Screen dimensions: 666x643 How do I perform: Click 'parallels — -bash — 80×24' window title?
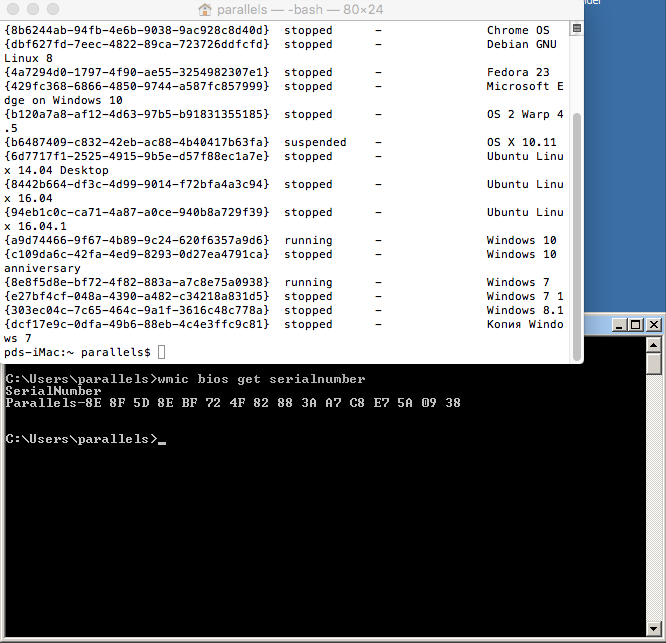point(300,9)
